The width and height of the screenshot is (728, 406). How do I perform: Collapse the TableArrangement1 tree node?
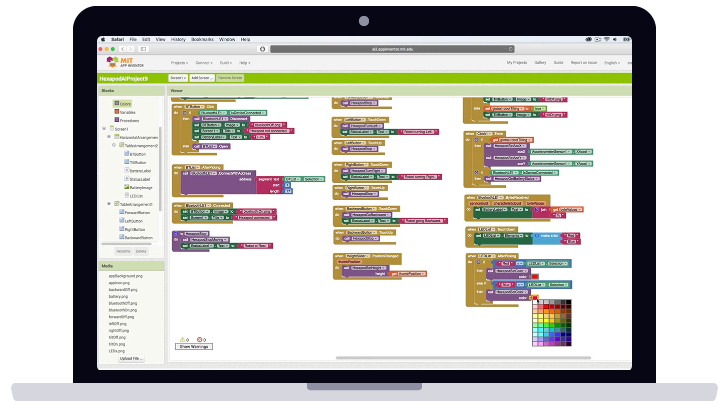[109, 204]
